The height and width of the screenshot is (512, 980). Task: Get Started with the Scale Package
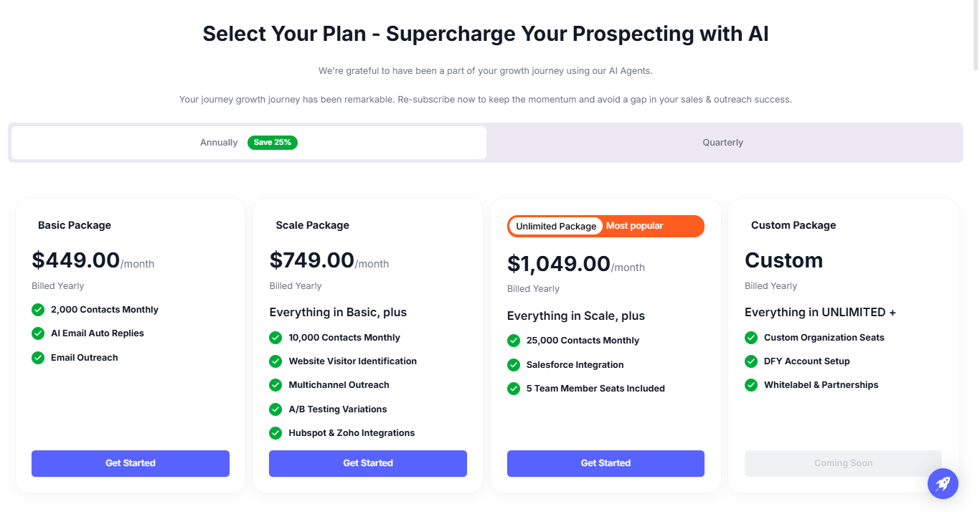coord(368,463)
